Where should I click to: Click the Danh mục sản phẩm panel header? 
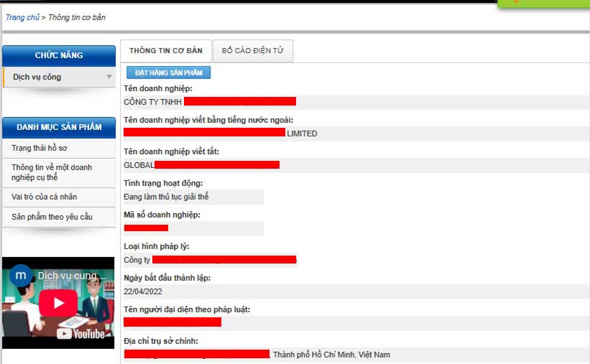59,127
